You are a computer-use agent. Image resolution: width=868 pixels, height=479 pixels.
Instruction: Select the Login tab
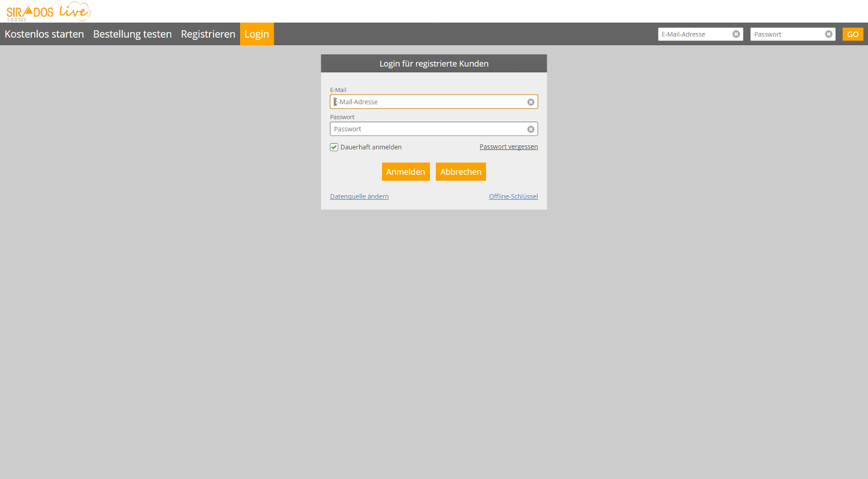click(256, 34)
